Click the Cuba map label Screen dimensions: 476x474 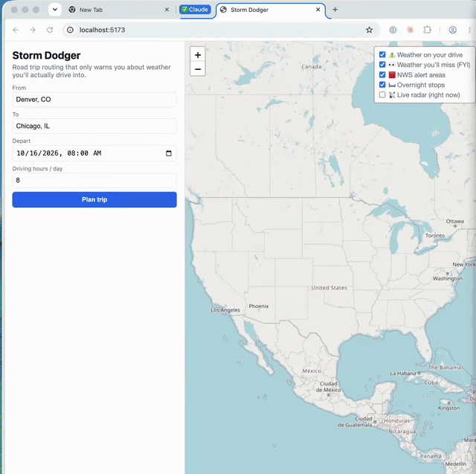pos(431,382)
